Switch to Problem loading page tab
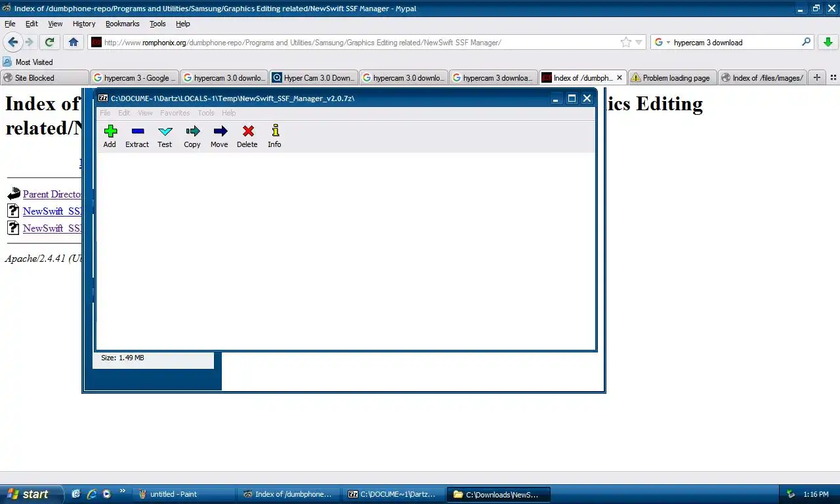Image resolution: width=840 pixels, height=504 pixels. point(672,77)
